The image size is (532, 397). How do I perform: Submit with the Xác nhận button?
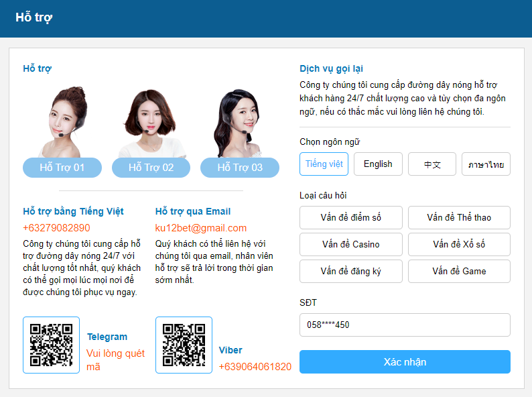point(405,362)
